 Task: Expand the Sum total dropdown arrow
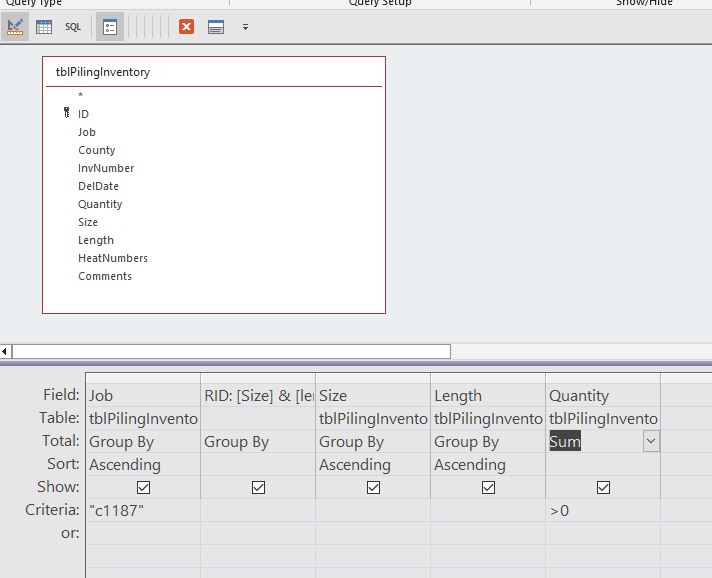651,441
